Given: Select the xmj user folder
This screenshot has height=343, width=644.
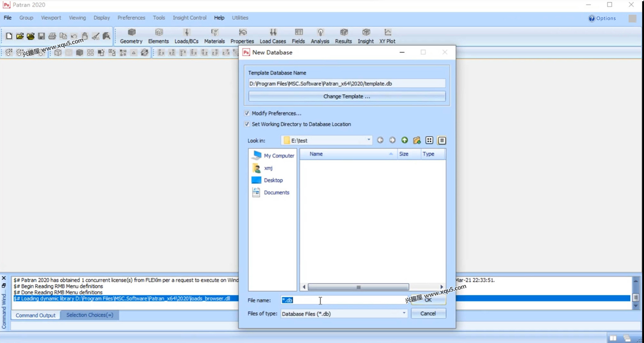Looking at the screenshot, I should coord(262,168).
